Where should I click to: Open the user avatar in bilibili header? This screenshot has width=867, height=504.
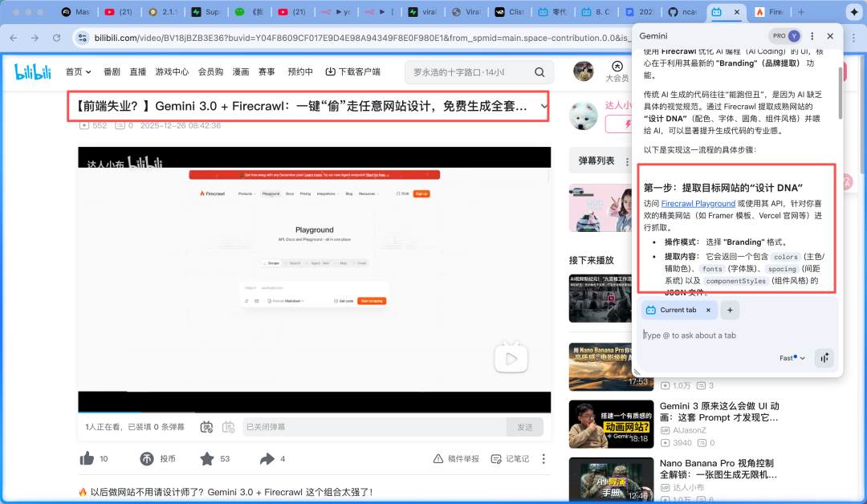click(584, 71)
